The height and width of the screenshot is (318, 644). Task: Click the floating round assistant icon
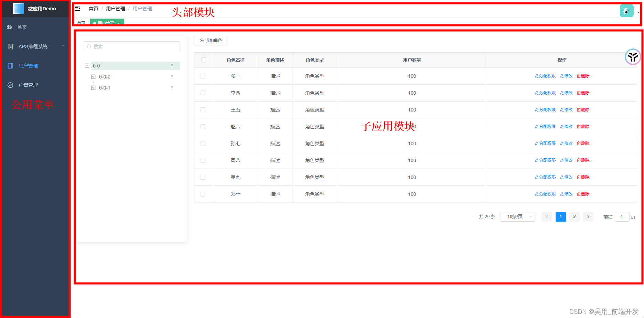(633, 57)
